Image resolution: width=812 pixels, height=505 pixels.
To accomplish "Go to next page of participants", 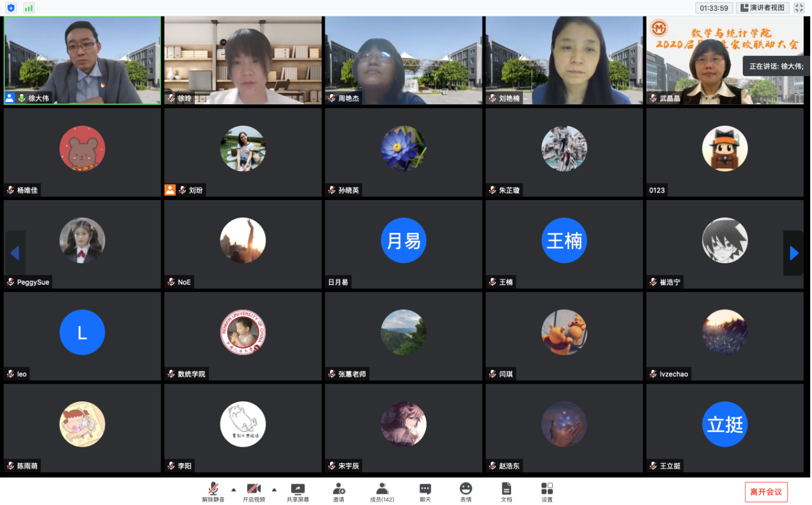I will (x=794, y=253).
